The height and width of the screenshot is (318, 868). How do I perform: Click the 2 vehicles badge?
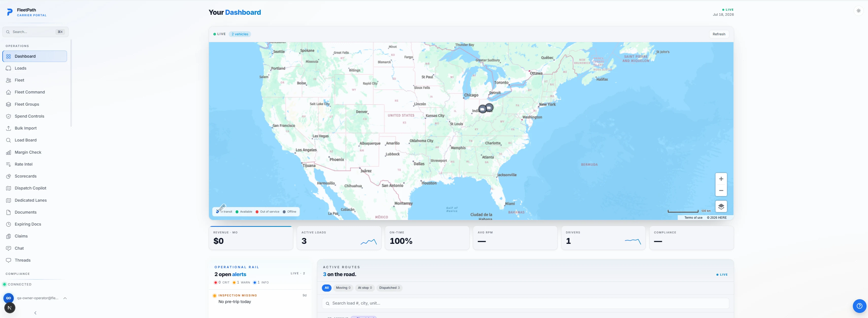(240, 34)
